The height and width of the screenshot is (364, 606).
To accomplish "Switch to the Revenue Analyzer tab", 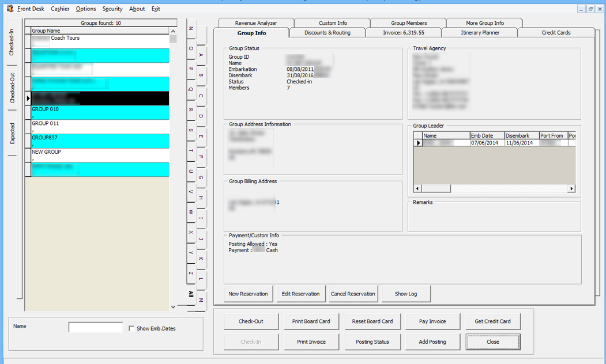I will [256, 23].
